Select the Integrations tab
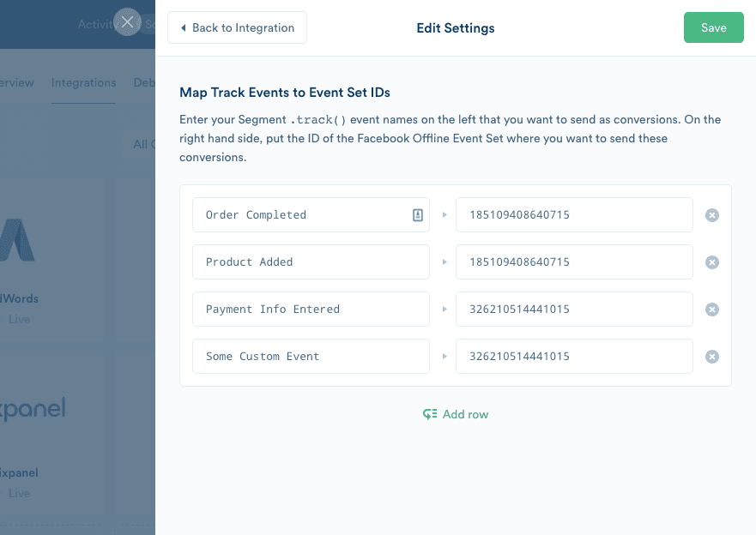The width and height of the screenshot is (756, 535). point(83,82)
